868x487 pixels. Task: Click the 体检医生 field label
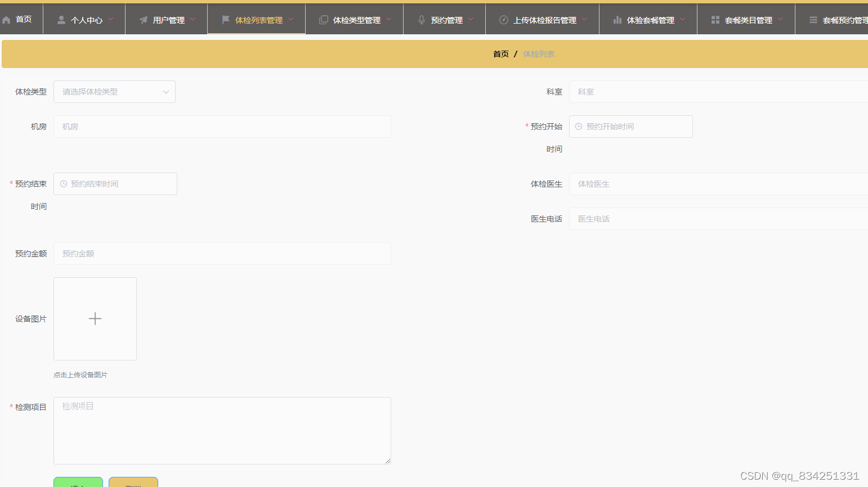(547, 184)
